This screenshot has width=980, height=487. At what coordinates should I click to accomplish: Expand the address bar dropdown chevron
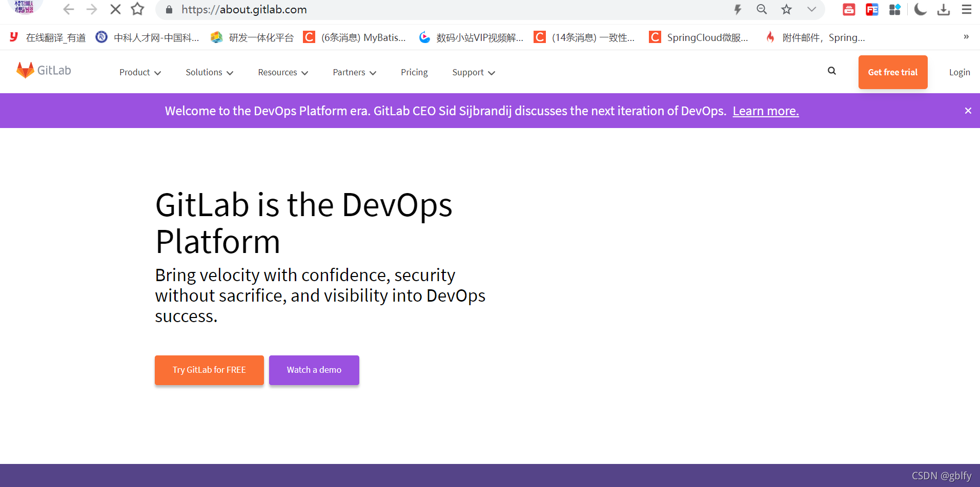(811, 9)
